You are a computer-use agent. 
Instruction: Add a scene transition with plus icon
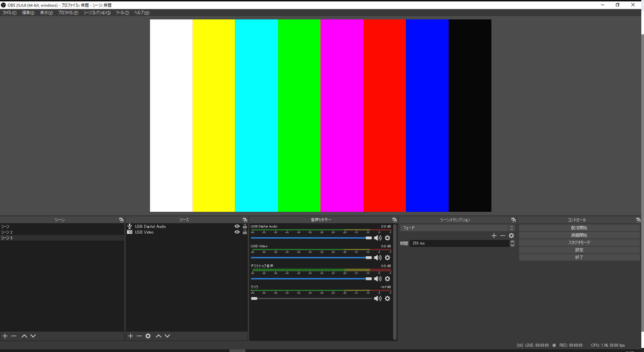pos(494,235)
